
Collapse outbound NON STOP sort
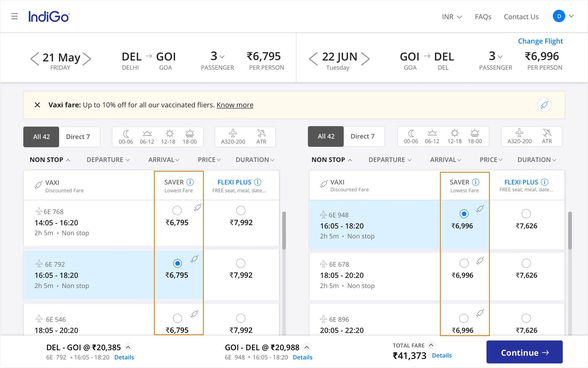pos(50,160)
